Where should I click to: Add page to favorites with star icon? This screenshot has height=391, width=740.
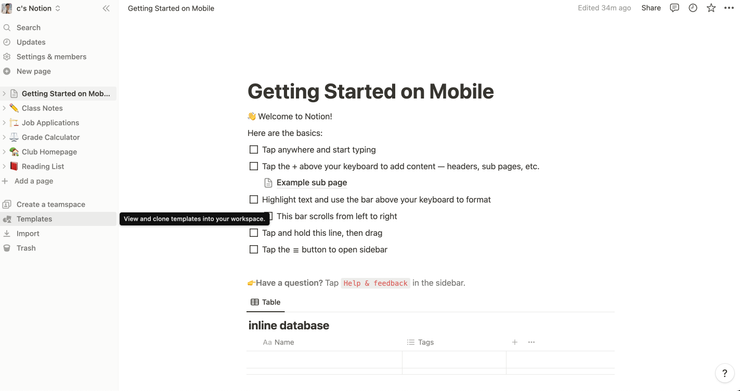click(x=711, y=8)
